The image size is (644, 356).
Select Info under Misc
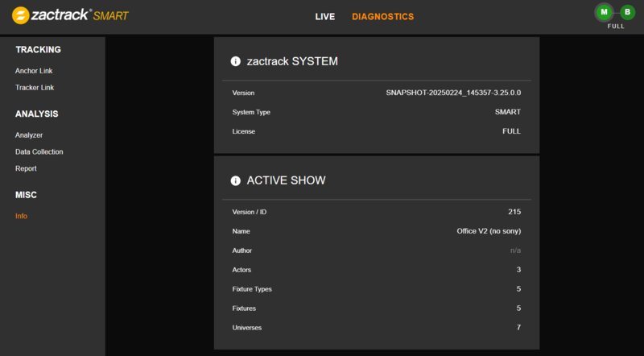22,216
